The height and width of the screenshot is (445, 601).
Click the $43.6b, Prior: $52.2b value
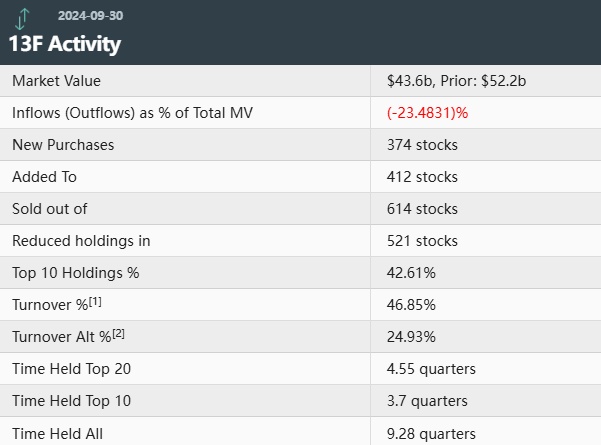[456, 81]
